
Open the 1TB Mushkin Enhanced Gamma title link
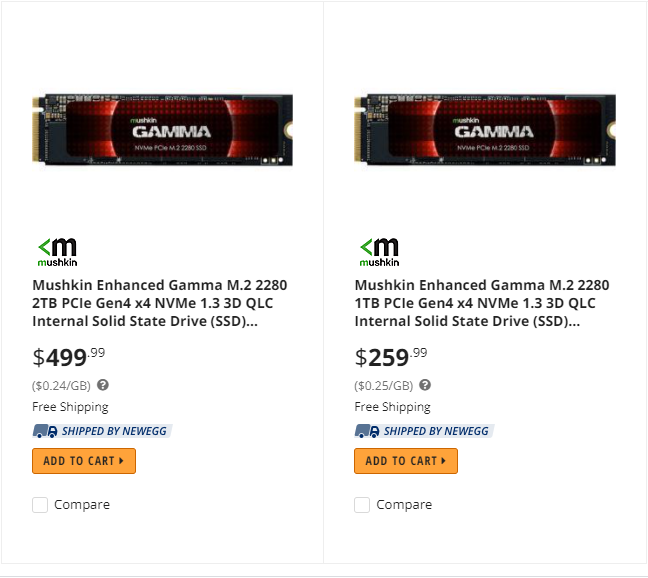tap(468, 303)
